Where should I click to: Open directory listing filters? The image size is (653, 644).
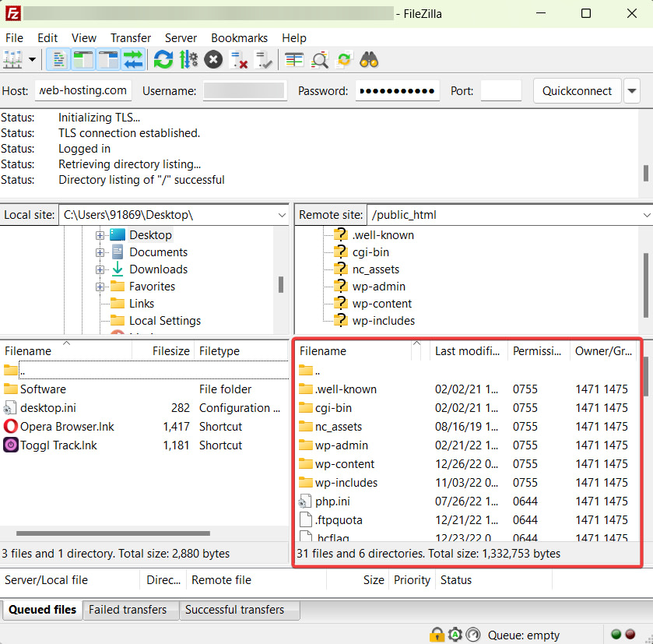click(293, 59)
